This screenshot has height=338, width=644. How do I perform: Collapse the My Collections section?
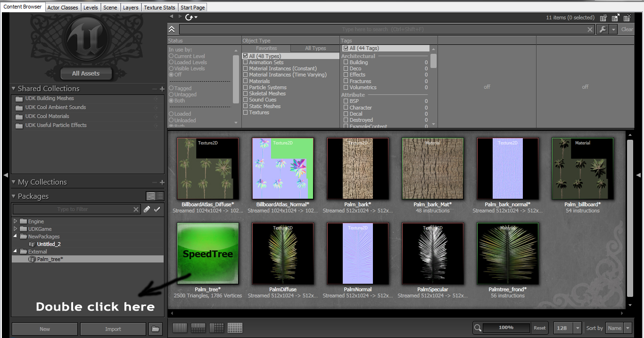coord(14,182)
